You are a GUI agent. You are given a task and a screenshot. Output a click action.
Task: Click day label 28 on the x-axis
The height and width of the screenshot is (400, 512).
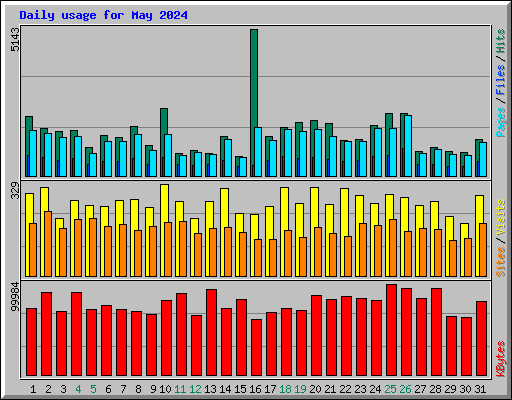pos(435,389)
